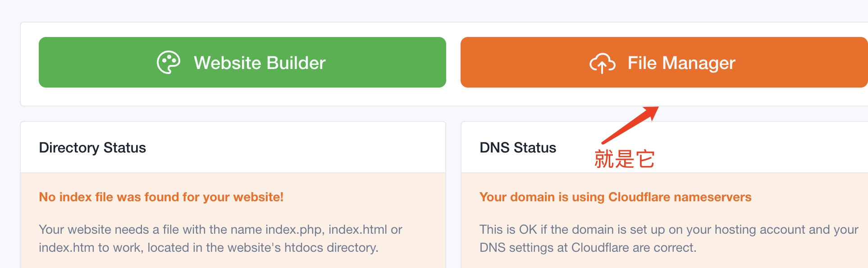Click the 'Website Builder' label text

pyautogui.click(x=260, y=63)
